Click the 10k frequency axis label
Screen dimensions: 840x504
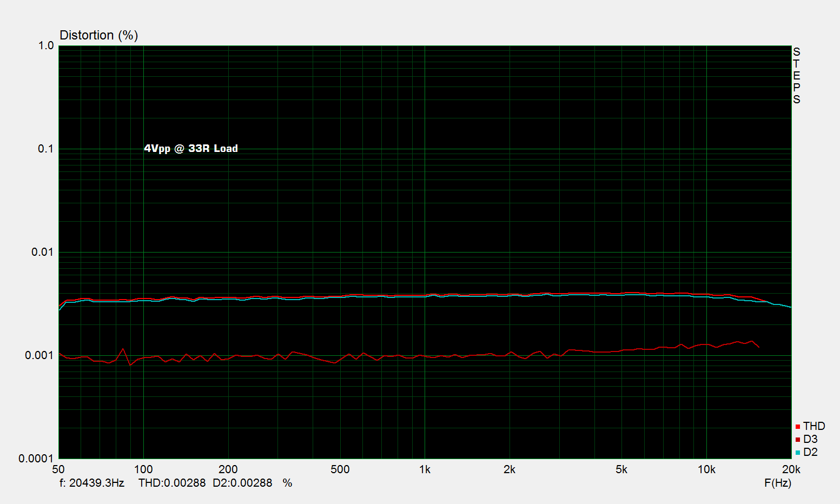pyautogui.click(x=706, y=470)
